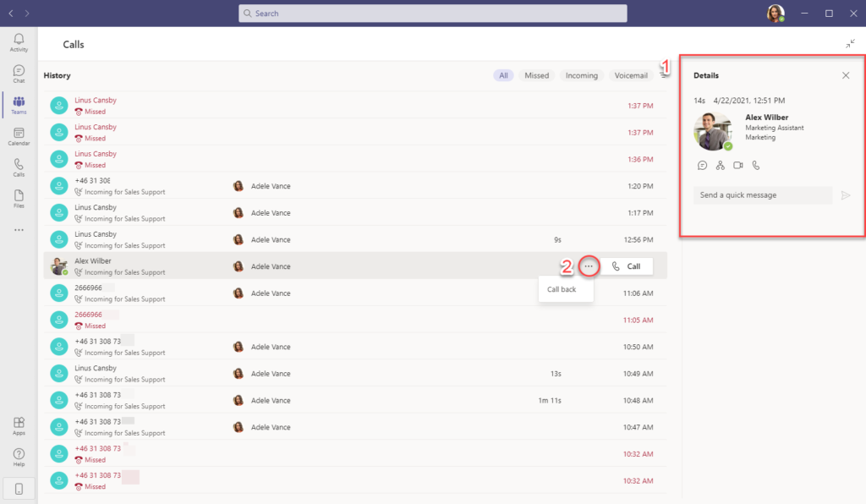Filter history by Missed calls
The height and width of the screenshot is (504, 866).
[x=537, y=75]
